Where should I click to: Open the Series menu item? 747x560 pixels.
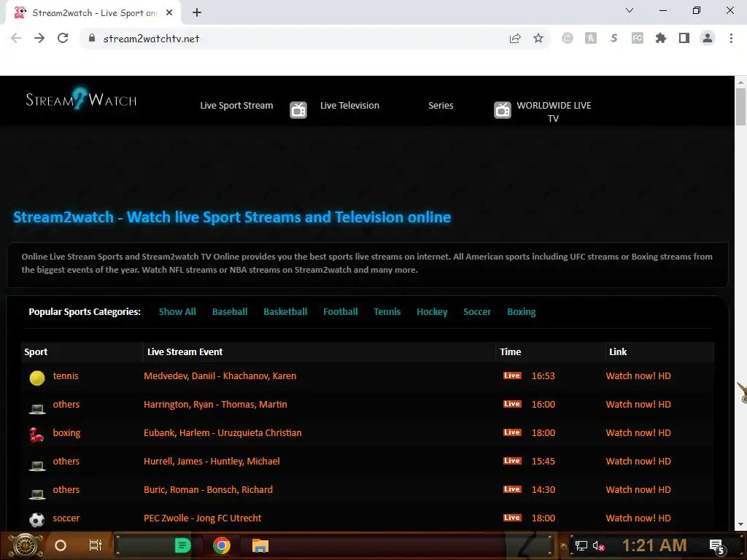click(x=441, y=105)
